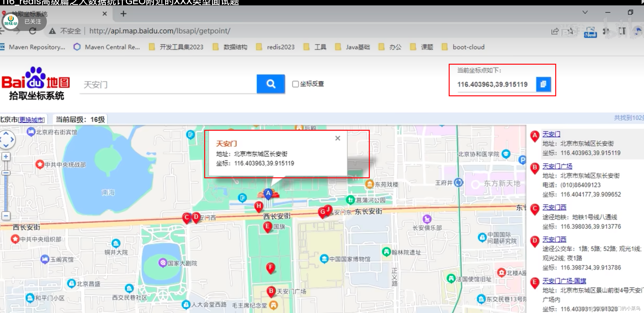Open the Maven Central Re... bookmark
The image size is (644, 313).
(107, 47)
